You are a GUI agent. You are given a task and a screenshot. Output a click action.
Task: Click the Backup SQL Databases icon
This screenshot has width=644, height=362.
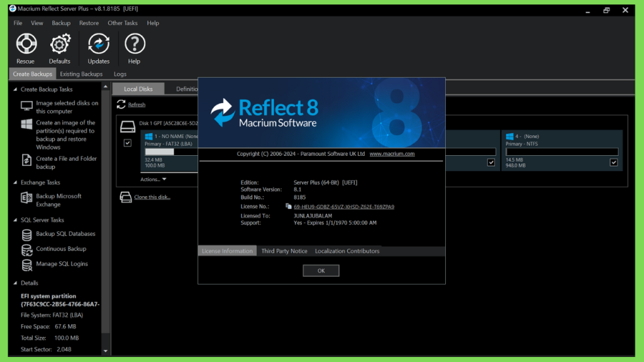click(26, 235)
